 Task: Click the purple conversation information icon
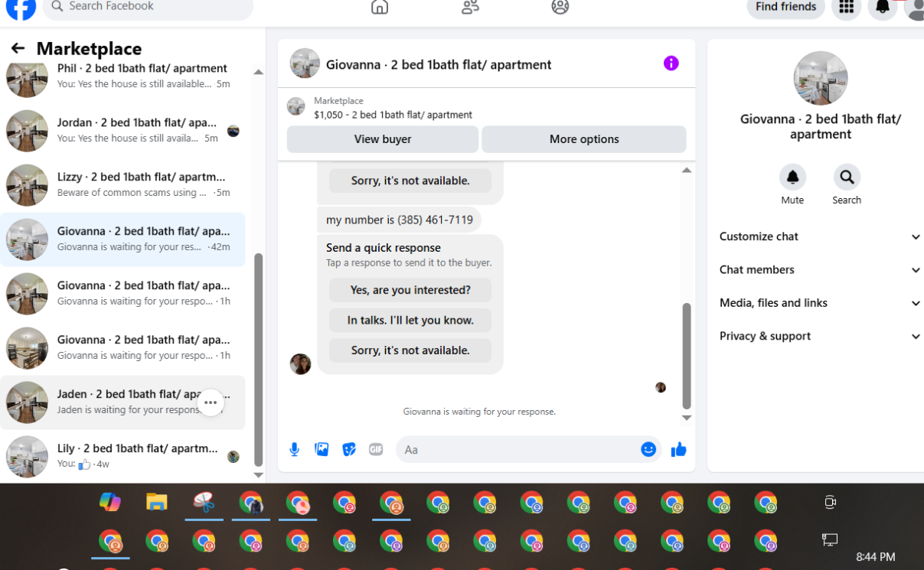(x=671, y=64)
